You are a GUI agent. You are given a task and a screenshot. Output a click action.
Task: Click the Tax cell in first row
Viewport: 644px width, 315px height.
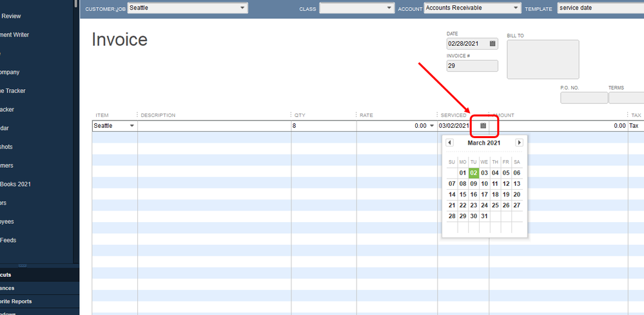tap(636, 126)
